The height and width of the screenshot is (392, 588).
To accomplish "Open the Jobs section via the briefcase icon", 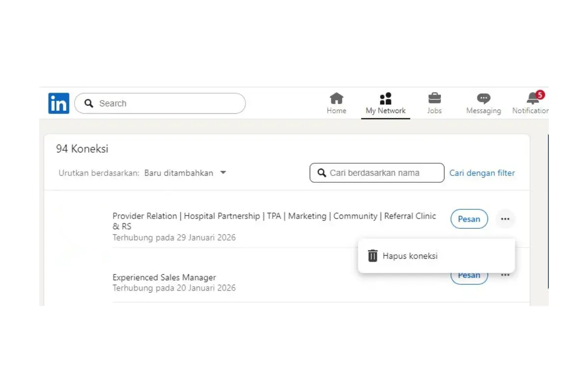I will (x=434, y=99).
